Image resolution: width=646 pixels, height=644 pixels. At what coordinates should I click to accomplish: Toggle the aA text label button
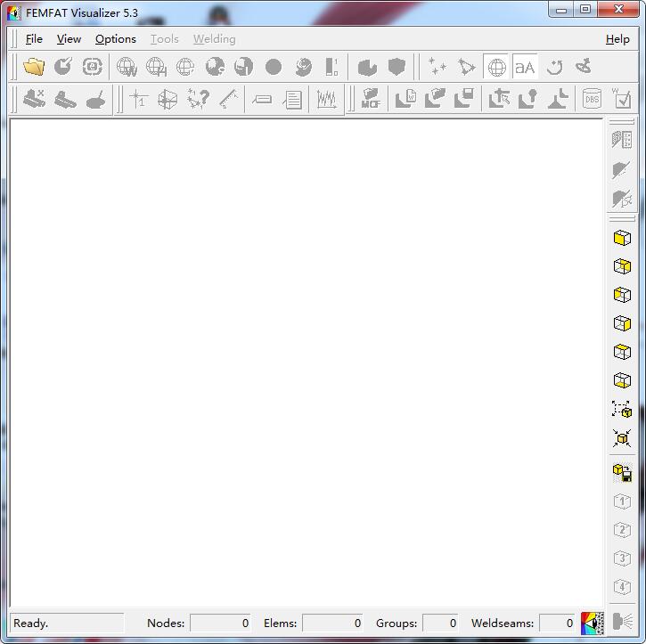[525, 67]
